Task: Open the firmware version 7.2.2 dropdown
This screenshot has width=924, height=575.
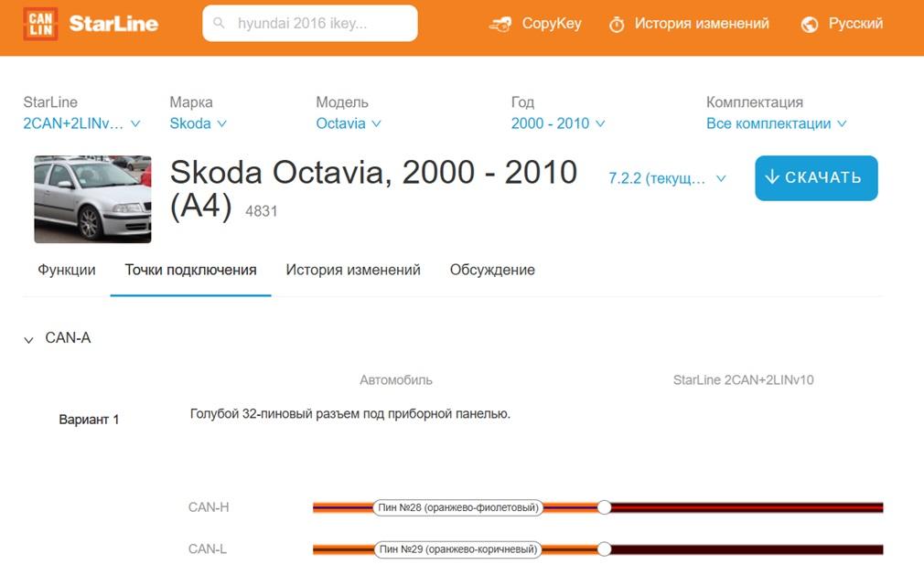Action: pos(667,179)
